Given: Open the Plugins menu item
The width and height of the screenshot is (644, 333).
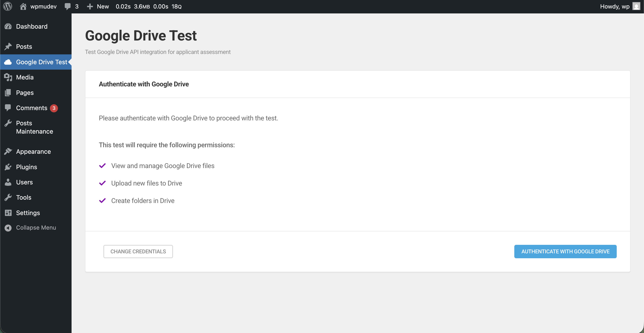Looking at the screenshot, I should coord(36,167).
